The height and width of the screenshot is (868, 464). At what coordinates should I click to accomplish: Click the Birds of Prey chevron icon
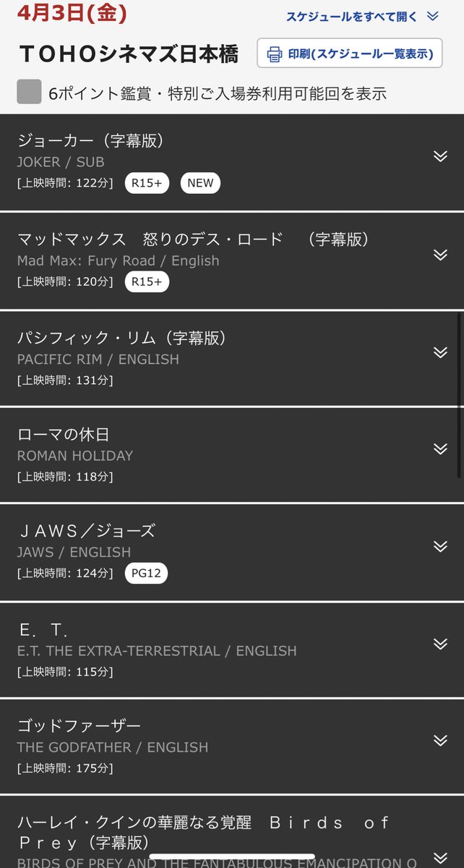pos(440,856)
